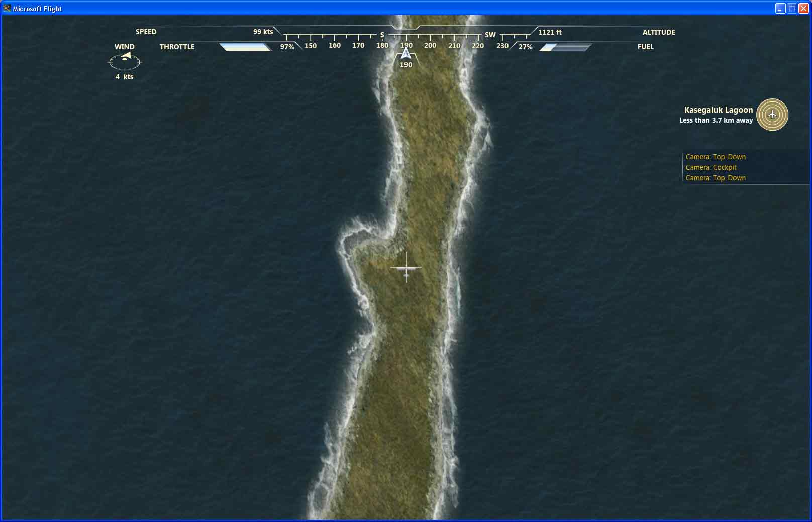The width and height of the screenshot is (812, 522).
Task: Click the 4 kts wind speed
Action: click(x=124, y=77)
